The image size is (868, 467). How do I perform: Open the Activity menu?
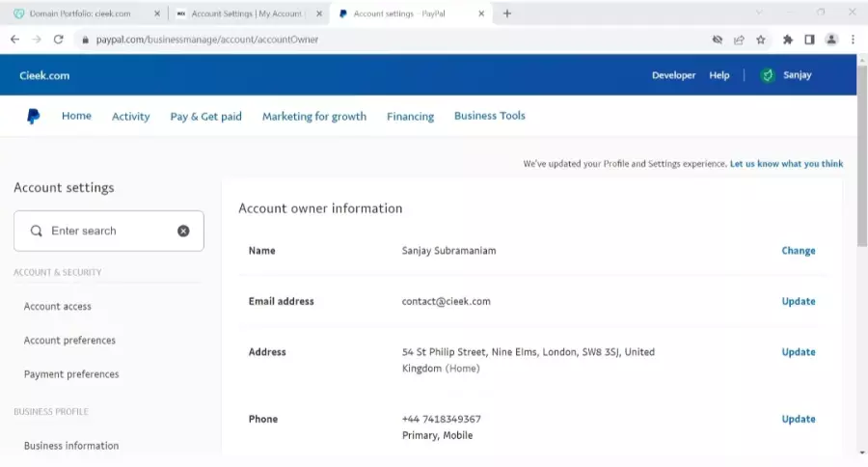130,117
